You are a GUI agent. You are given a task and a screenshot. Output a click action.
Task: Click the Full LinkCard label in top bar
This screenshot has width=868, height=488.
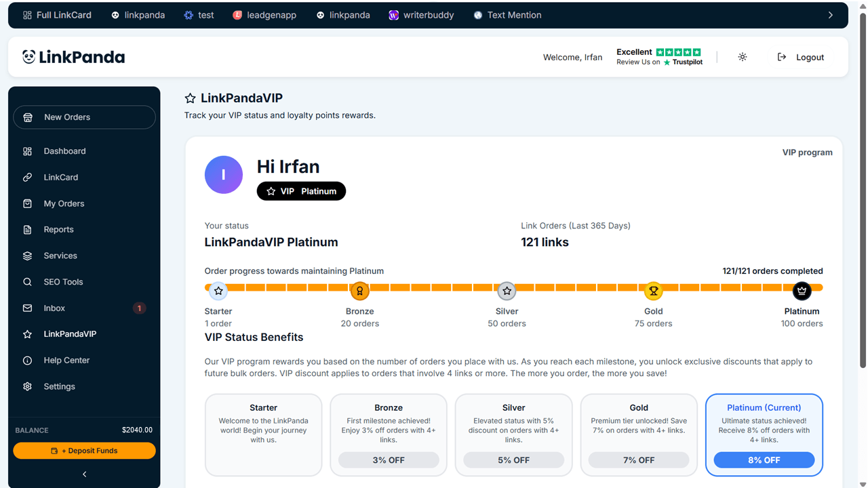(64, 15)
